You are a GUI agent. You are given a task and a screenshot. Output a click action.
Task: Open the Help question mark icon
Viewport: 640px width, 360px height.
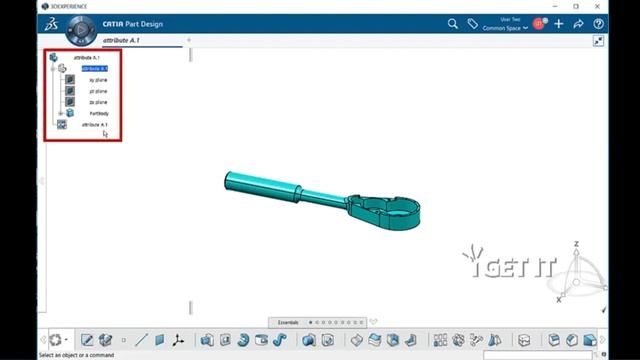(x=598, y=24)
